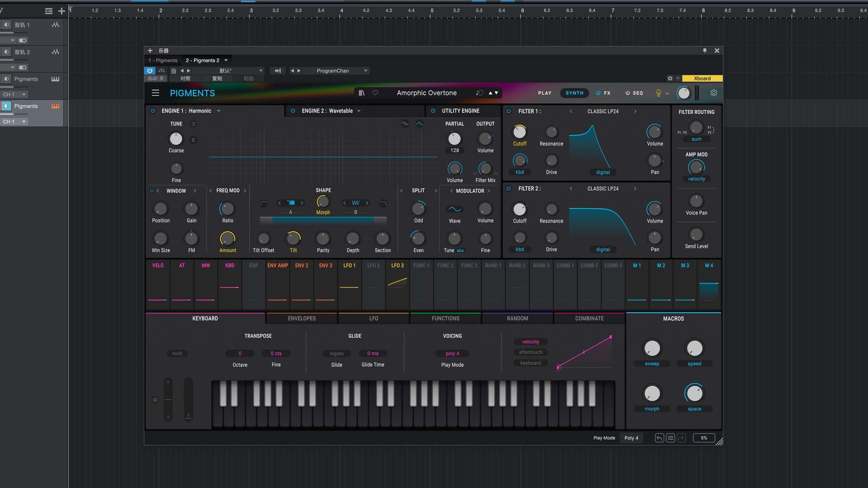
Task: Expand Engine 2 Wavetable type dropdown
Action: tap(359, 111)
